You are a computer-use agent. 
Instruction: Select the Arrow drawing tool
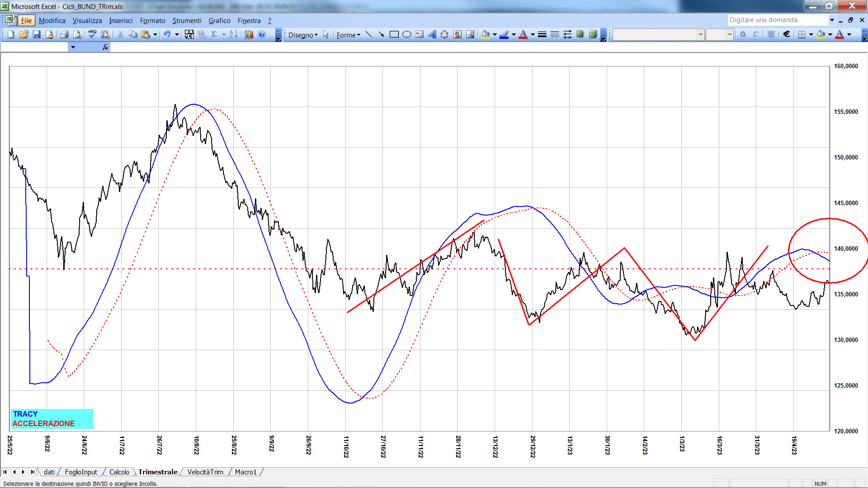[x=381, y=34]
